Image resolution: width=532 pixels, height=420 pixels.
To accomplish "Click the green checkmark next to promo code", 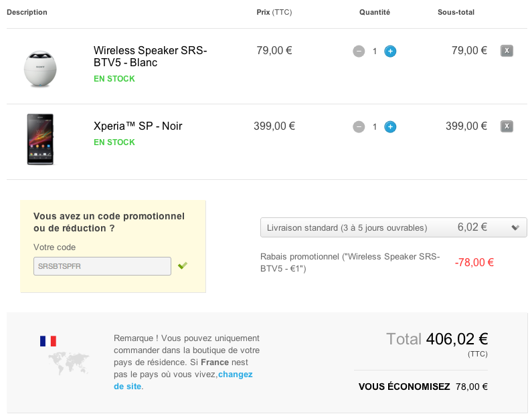I will tap(183, 266).
